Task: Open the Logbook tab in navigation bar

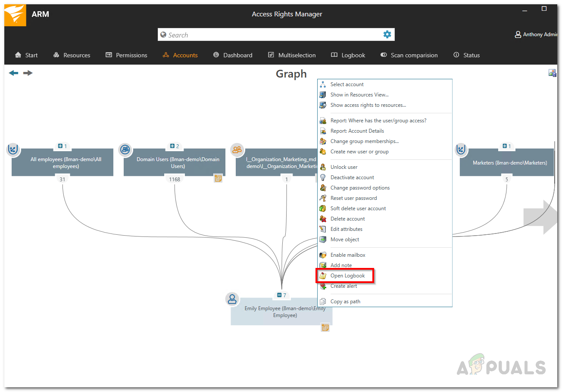Action: click(348, 55)
